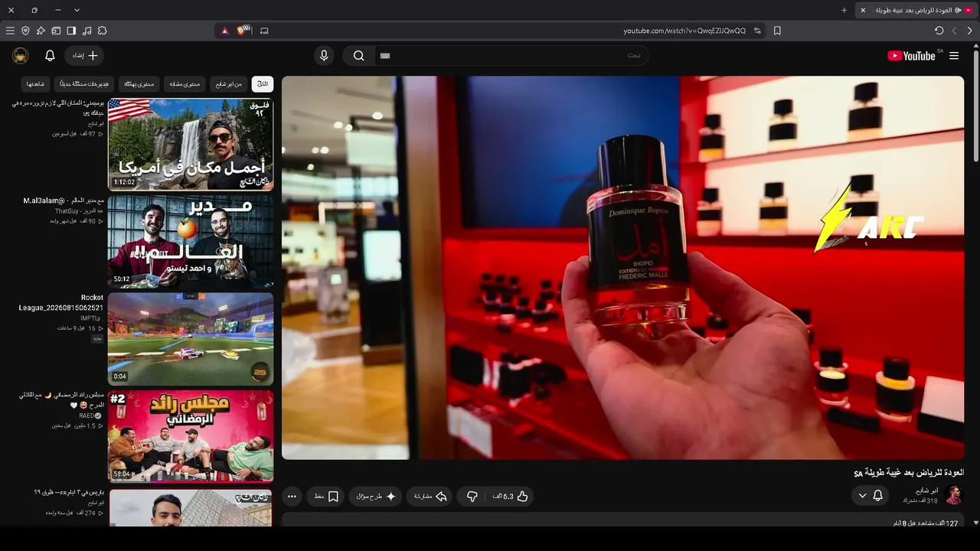
Task: Reload the page with the refresh icon
Action: (939, 31)
